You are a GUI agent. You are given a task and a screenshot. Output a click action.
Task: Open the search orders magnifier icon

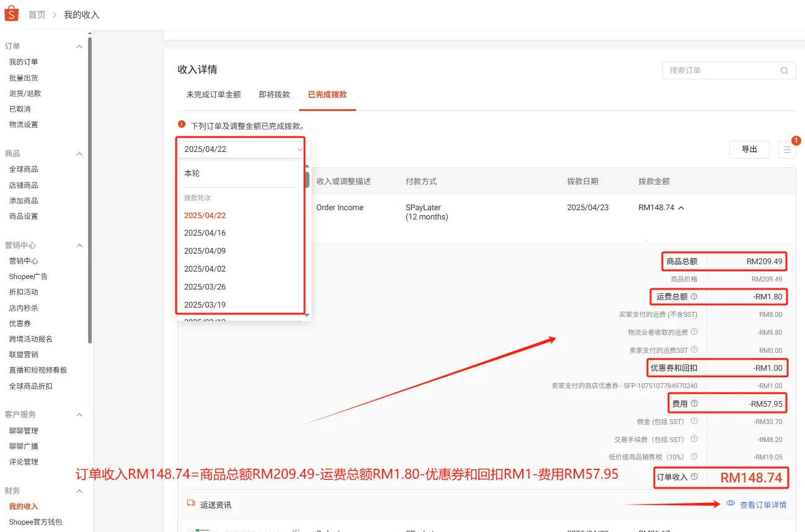tap(783, 70)
